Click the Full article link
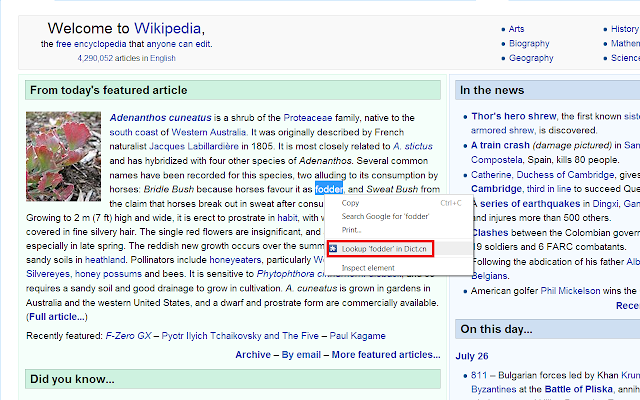The height and width of the screenshot is (400, 640). 58,317
